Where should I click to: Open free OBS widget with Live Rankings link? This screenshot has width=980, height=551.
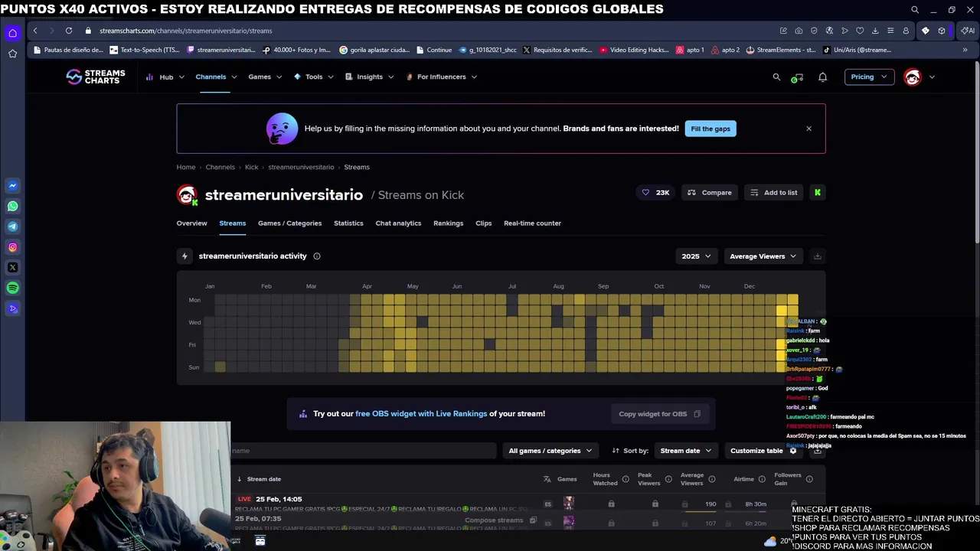click(x=421, y=414)
